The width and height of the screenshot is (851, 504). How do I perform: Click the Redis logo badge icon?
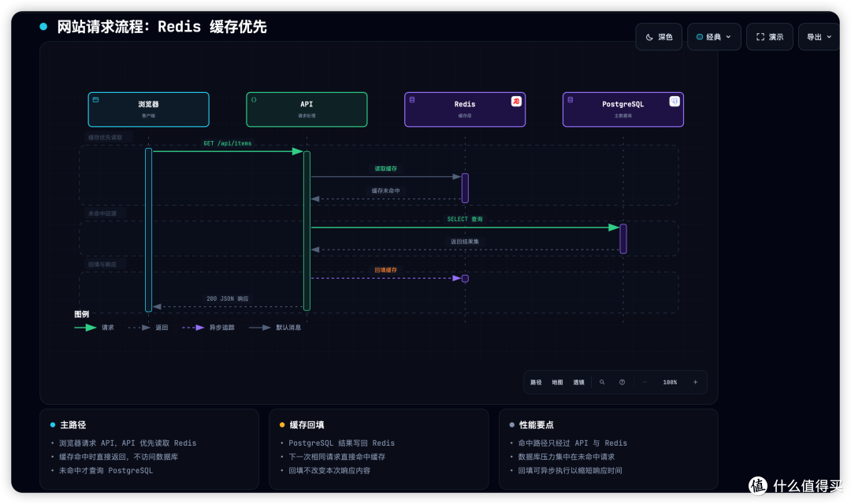[x=516, y=102]
